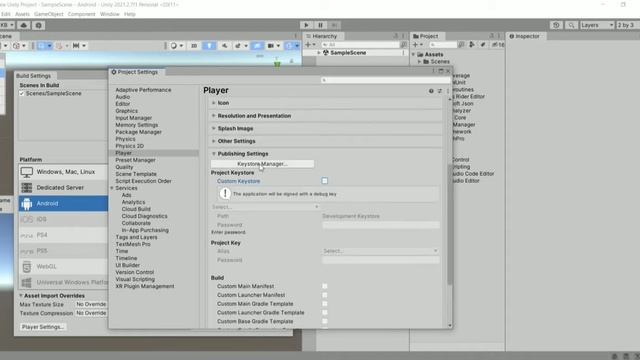Viewport: 640px width, 360px height.
Task: Enable Custom Main Manifest checkbox
Action: tap(324, 286)
